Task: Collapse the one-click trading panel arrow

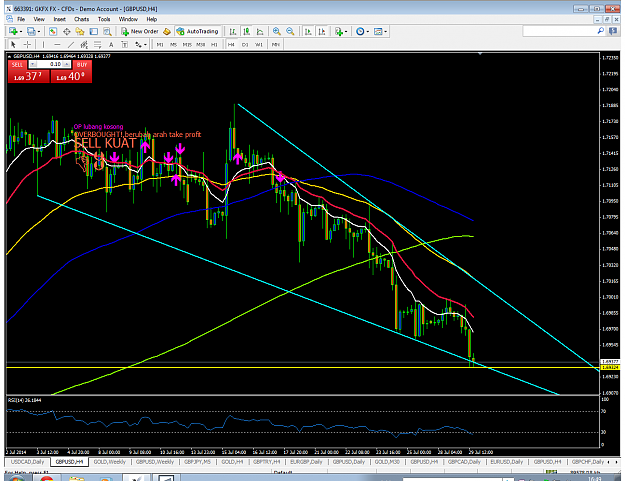Action: [10, 56]
